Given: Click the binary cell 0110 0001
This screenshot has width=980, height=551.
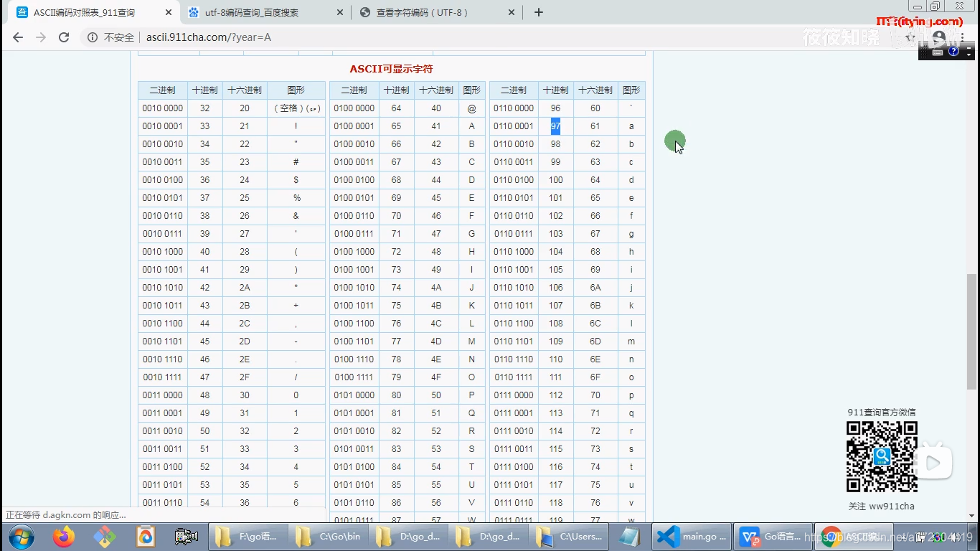Looking at the screenshot, I should (x=514, y=126).
